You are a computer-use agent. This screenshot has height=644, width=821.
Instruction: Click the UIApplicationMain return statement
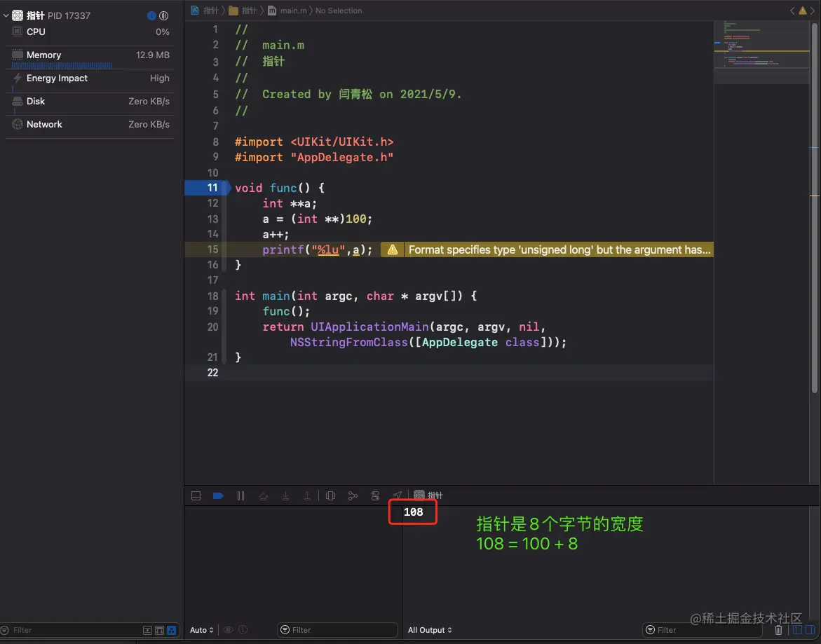(x=414, y=334)
